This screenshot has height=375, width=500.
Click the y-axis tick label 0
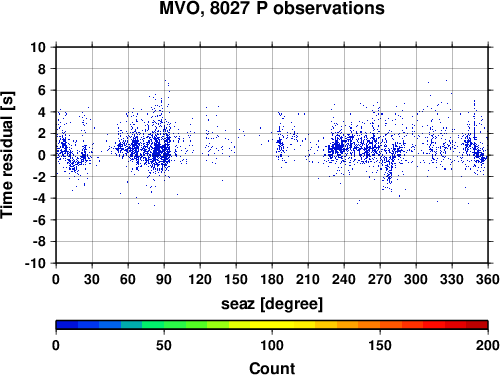click(x=42, y=155)
